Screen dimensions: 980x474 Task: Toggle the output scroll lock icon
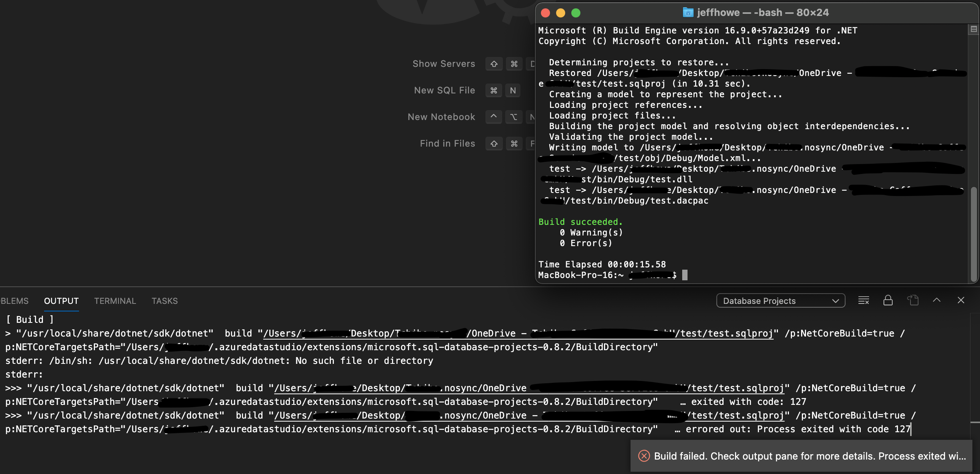(x=888, y=300)
